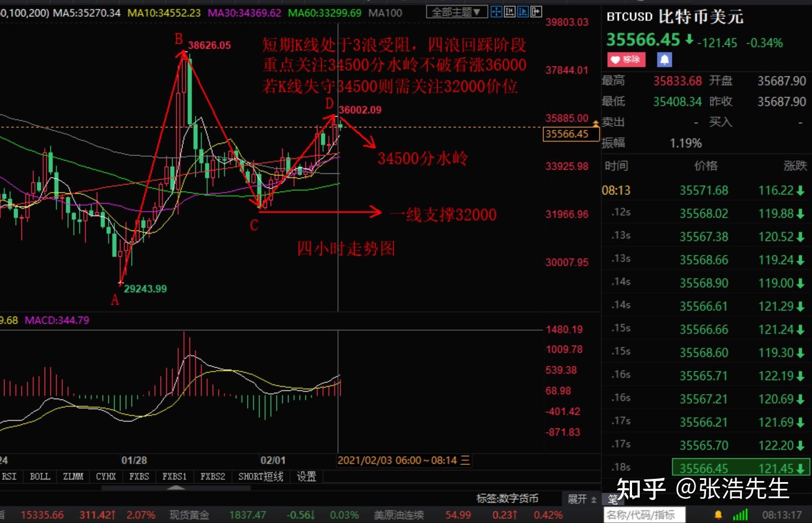Select the RSI indicator tab

9,477
